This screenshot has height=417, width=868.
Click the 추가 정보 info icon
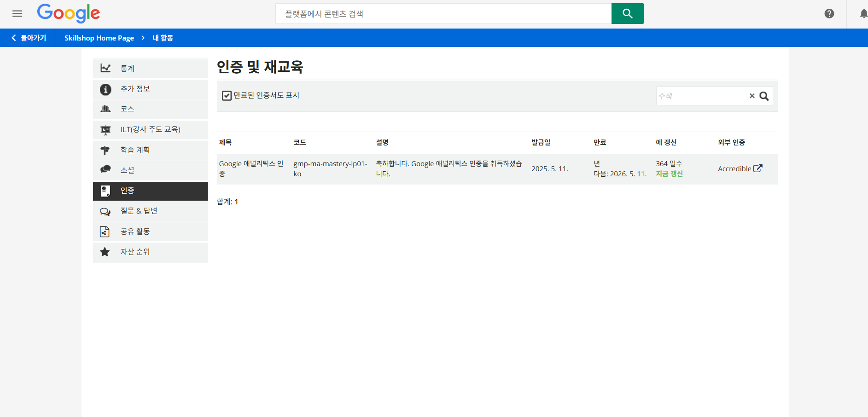(105, 89)
